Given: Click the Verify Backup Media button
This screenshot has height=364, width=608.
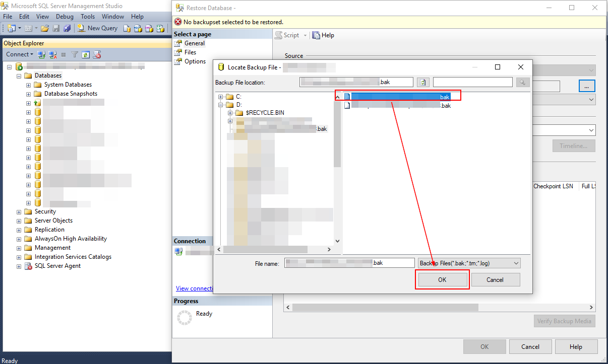Looking at the screenshot, I should coord(565,321).
